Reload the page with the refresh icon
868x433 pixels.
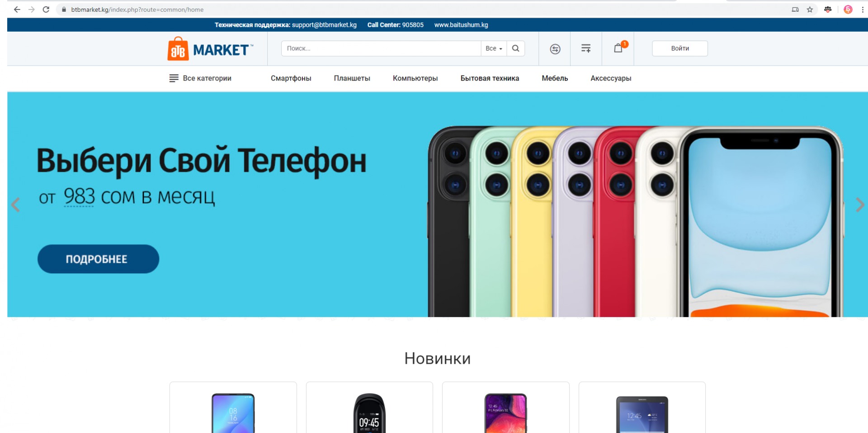[46, 10]
